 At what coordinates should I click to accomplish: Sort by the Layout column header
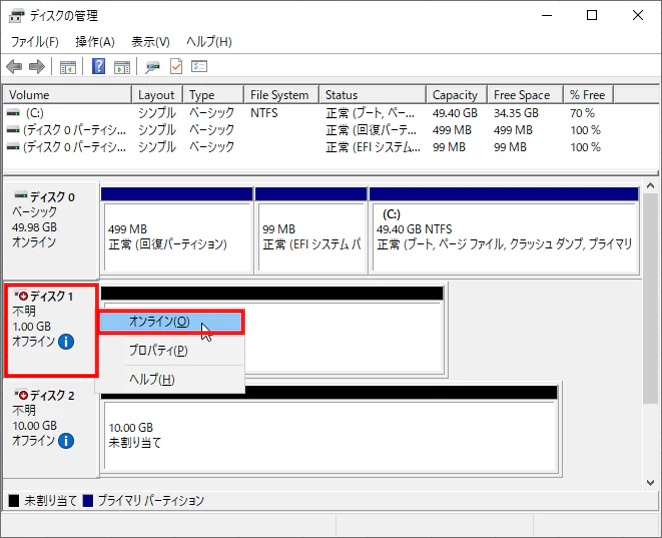coord(157,95)
